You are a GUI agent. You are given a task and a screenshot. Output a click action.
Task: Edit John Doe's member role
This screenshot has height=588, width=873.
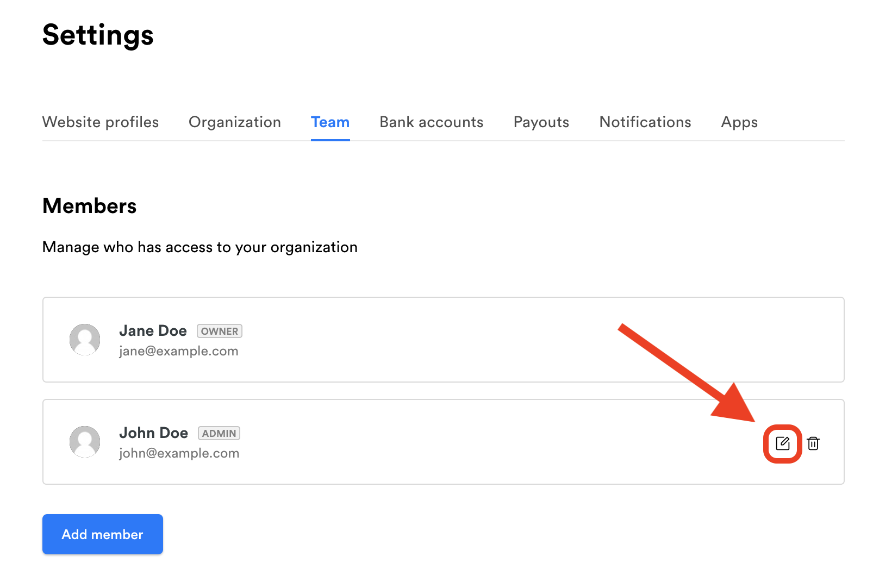click(x=782, y=443)
